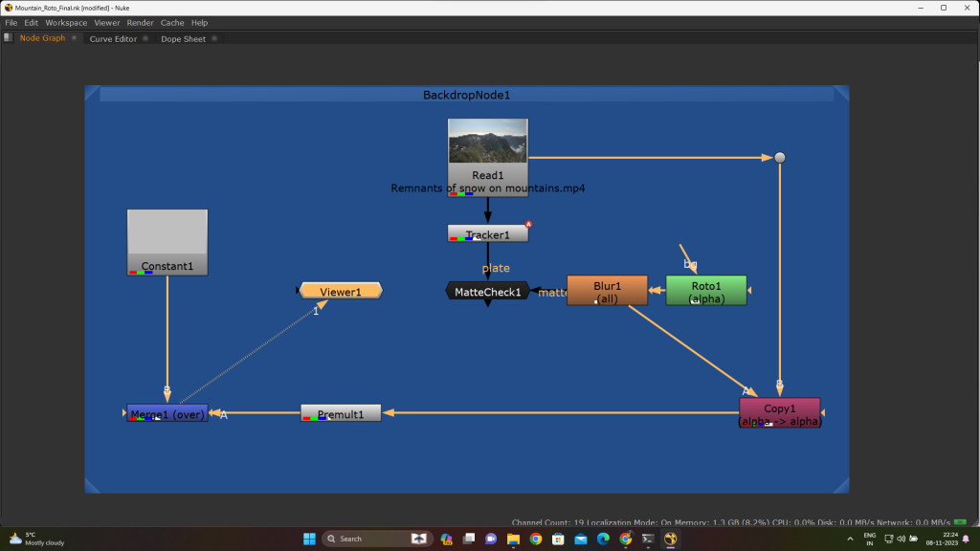Select the Constant1 node
980x551 pixels.
pyautogui.click(x=167, y=242)
